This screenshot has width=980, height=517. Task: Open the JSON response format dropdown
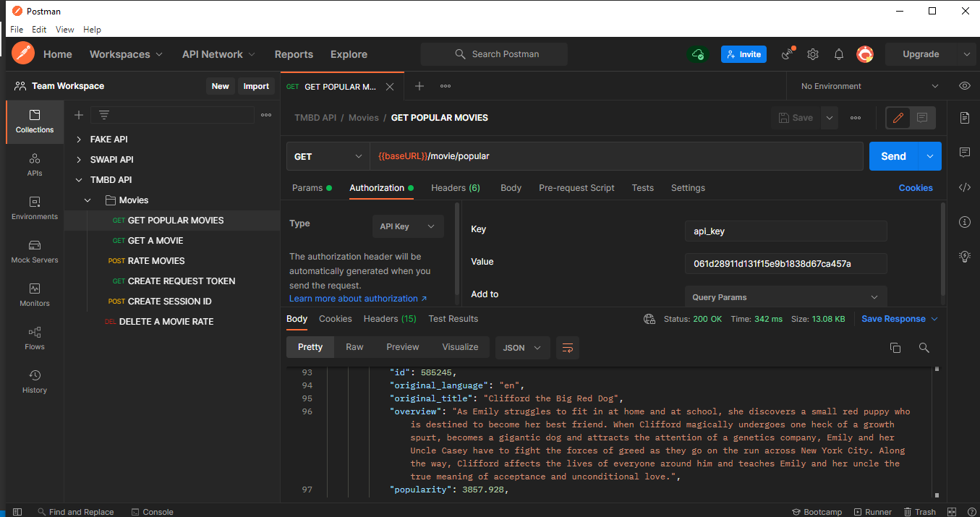click(522, 348)
